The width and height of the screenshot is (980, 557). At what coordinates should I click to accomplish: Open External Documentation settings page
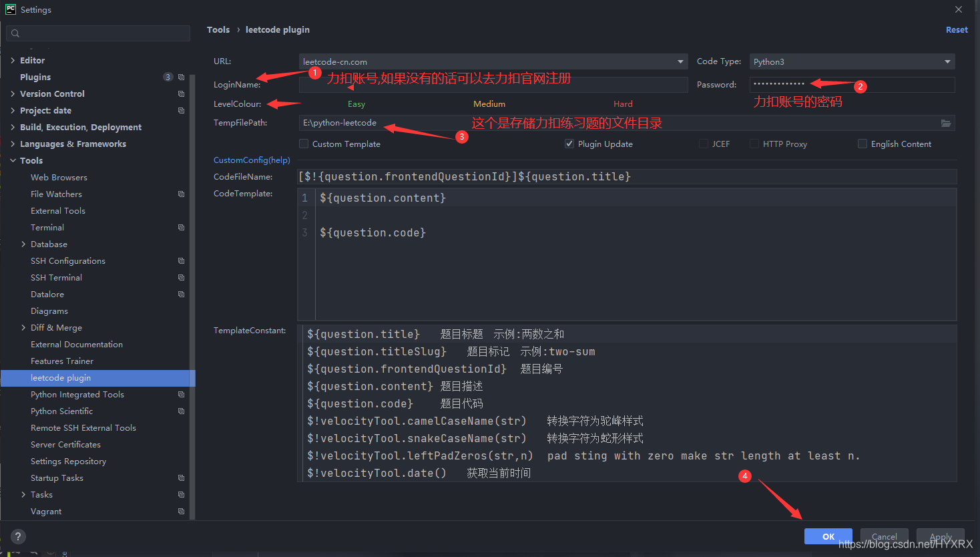tap(77, 345)
